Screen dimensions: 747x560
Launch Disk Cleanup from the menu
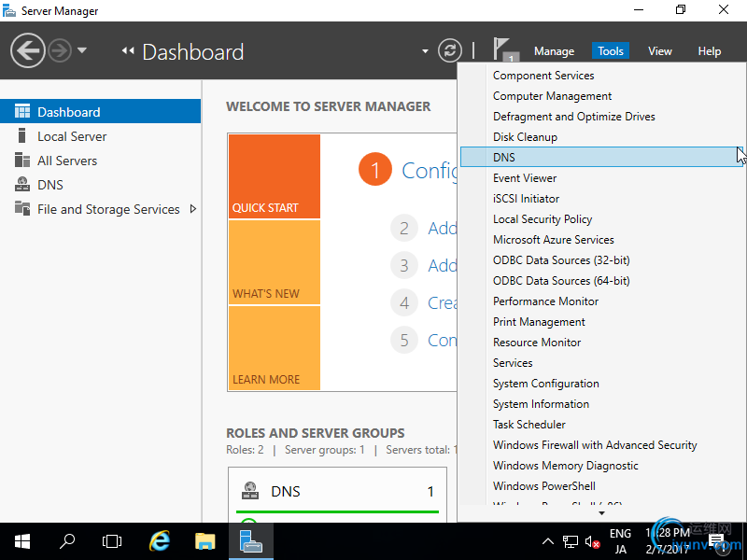[525, 136]
